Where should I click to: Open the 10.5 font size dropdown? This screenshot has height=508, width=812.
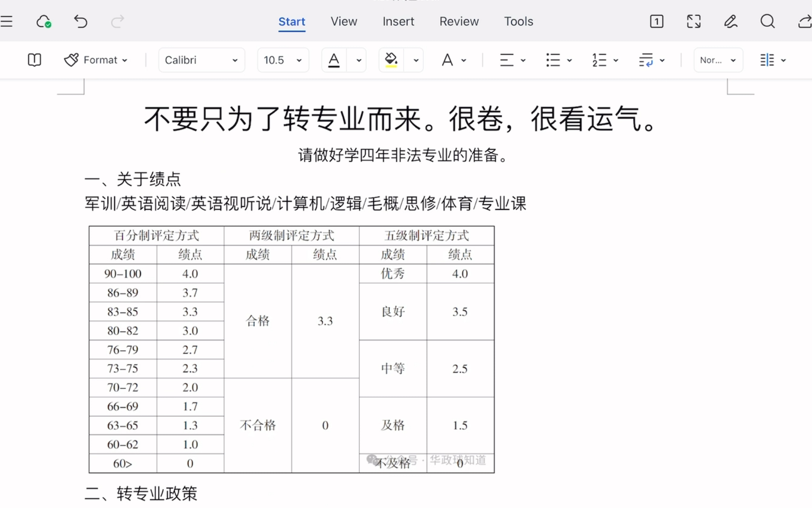(283, 60)
